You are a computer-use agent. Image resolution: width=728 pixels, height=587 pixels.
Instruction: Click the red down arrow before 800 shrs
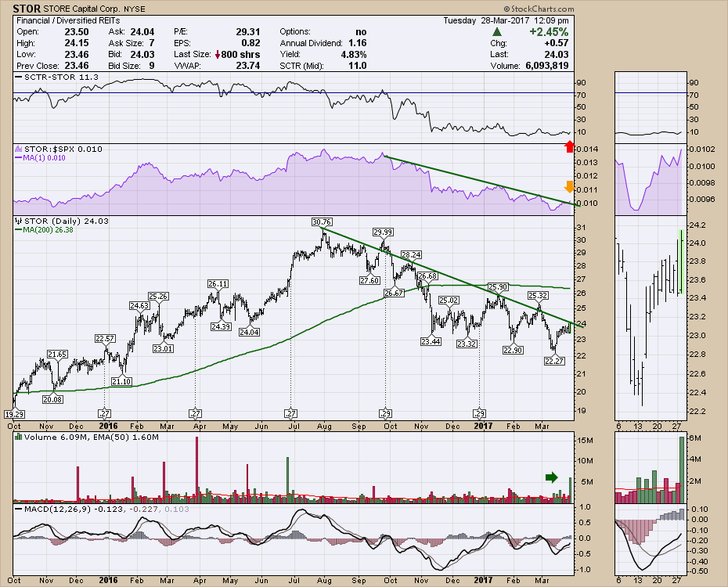pos(218,54)
